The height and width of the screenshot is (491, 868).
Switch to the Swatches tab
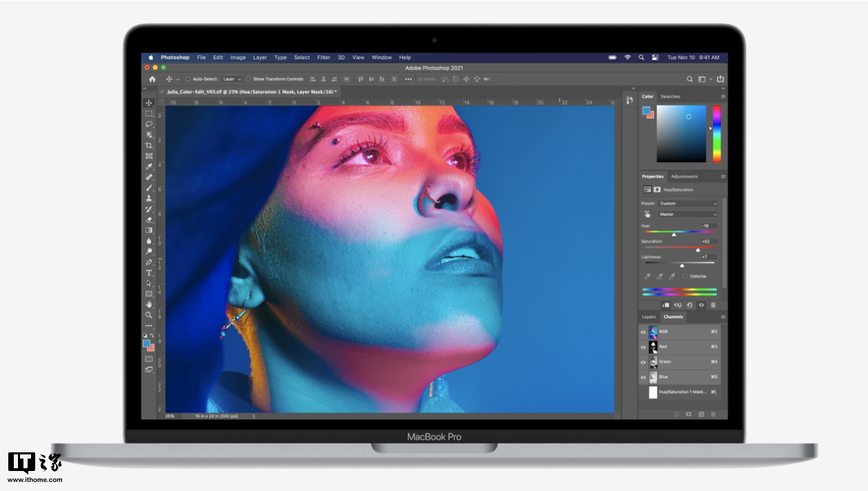click(x=670, y=97)
